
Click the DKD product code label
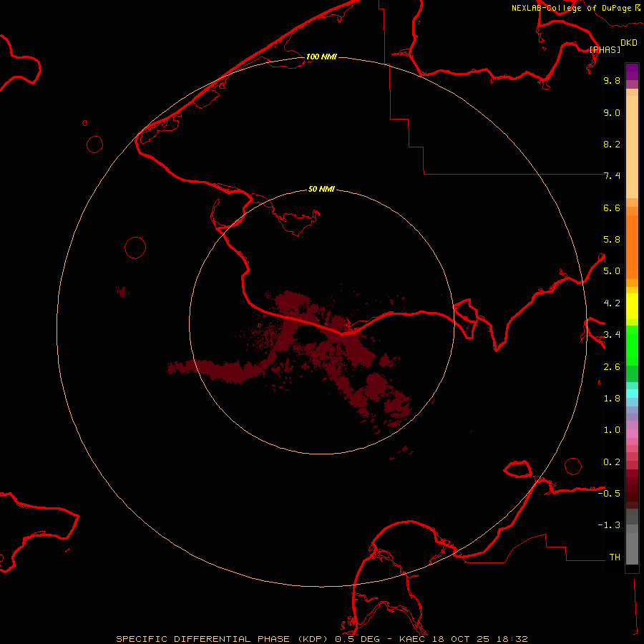point(628,43)
